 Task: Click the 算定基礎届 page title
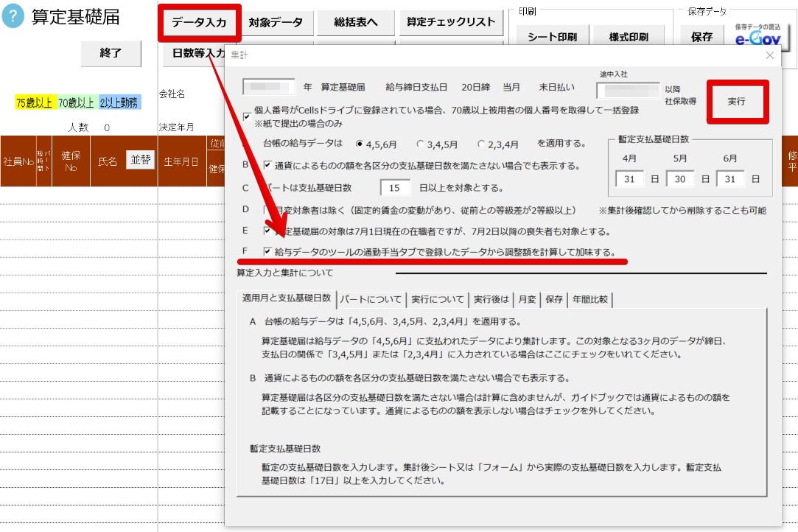[76, 17]
